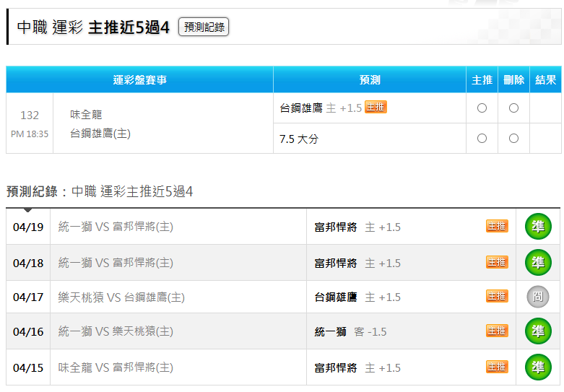Open 04/16 統一獅 VS 樂天桃猿 match

click(x=116, y=331)
